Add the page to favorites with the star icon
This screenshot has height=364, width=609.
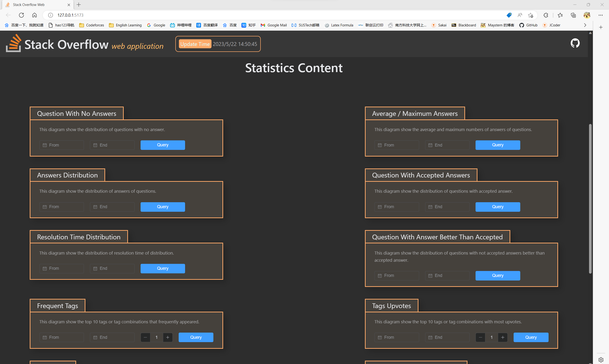click(530, 15)
